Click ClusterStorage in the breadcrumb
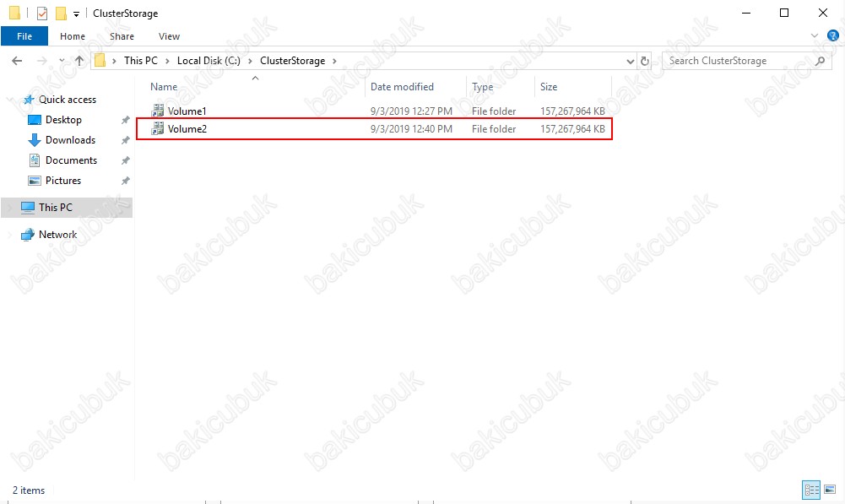The image size is (845, 504). [293, 61]
